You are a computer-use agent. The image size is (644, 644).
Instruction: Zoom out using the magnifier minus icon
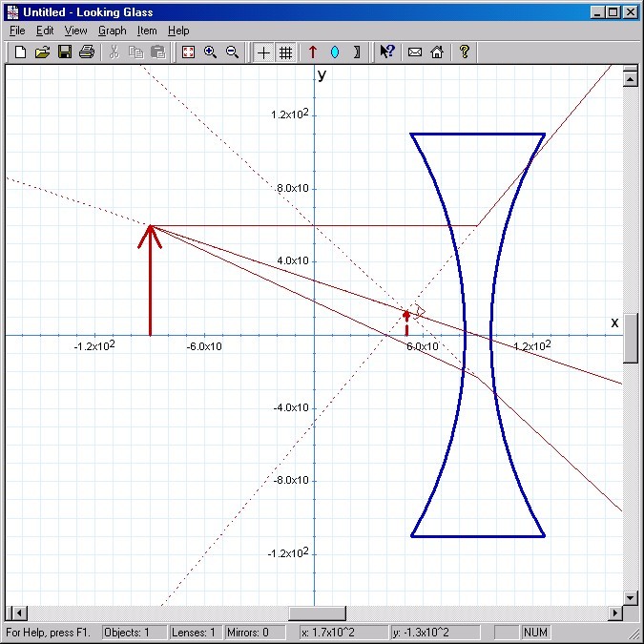tap(233, 52)
